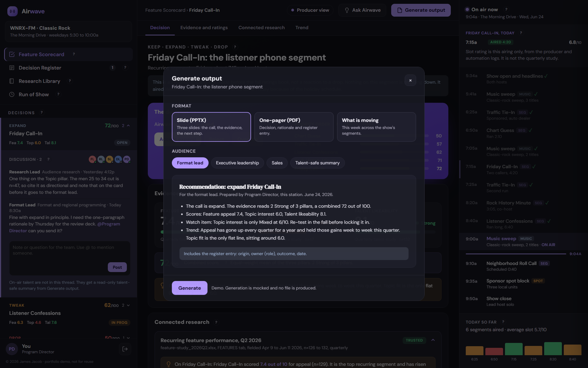The image size is (588, 368).
Task: Click the FL participant avatar
Action: pos(93,159)
